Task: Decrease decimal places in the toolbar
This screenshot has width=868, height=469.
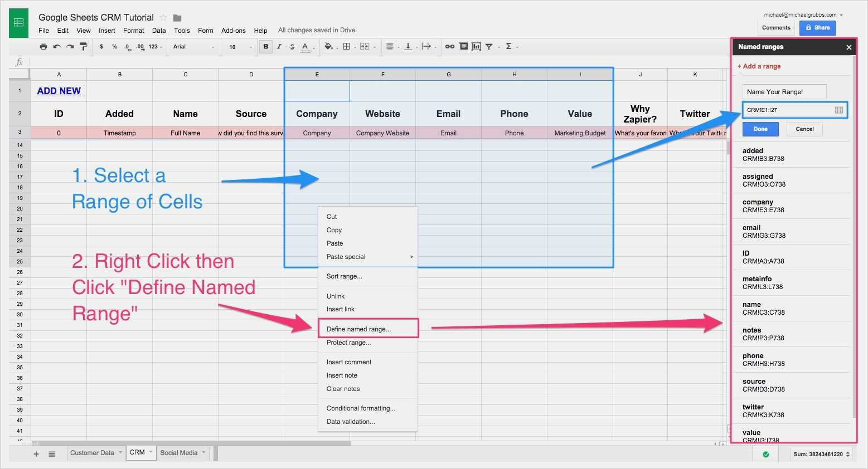Action: pos(128,47)
